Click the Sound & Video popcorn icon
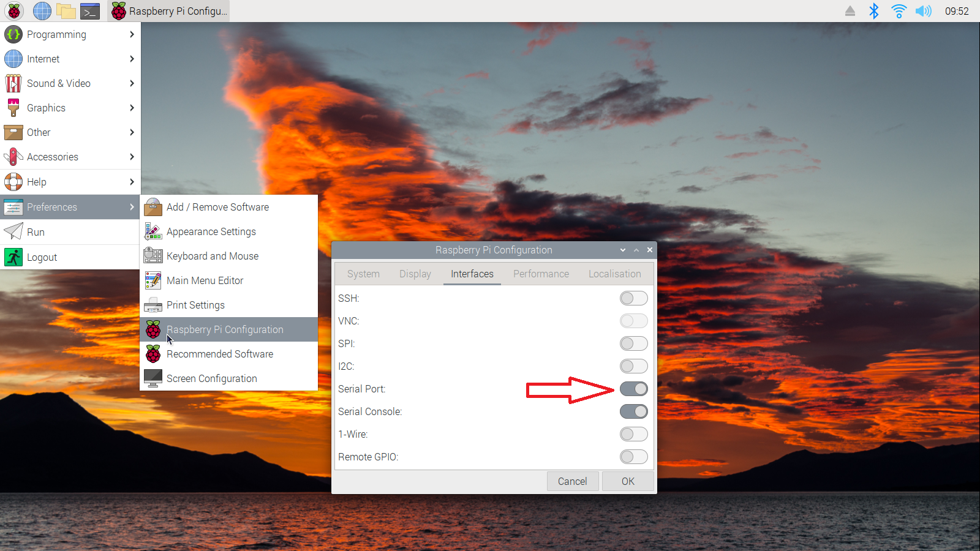This screenshot has height=551, width=980. click(x=13, y=83)
